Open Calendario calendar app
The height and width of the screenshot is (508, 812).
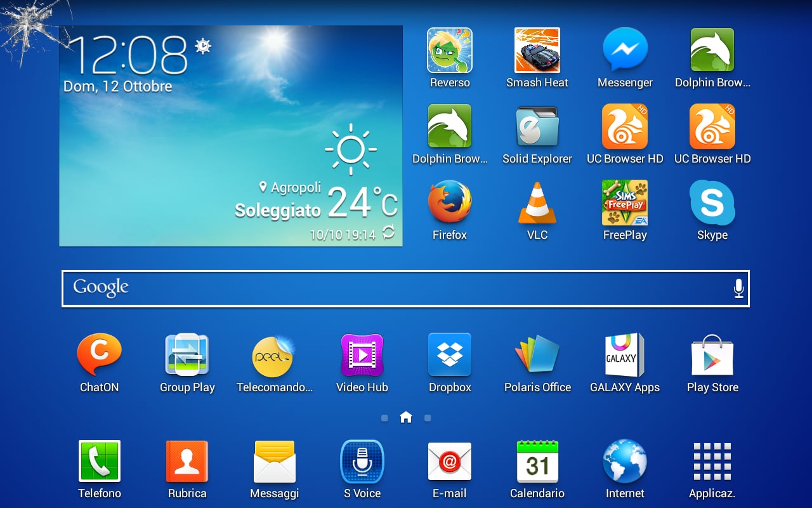pyautogui.click(x=537, y=462)
